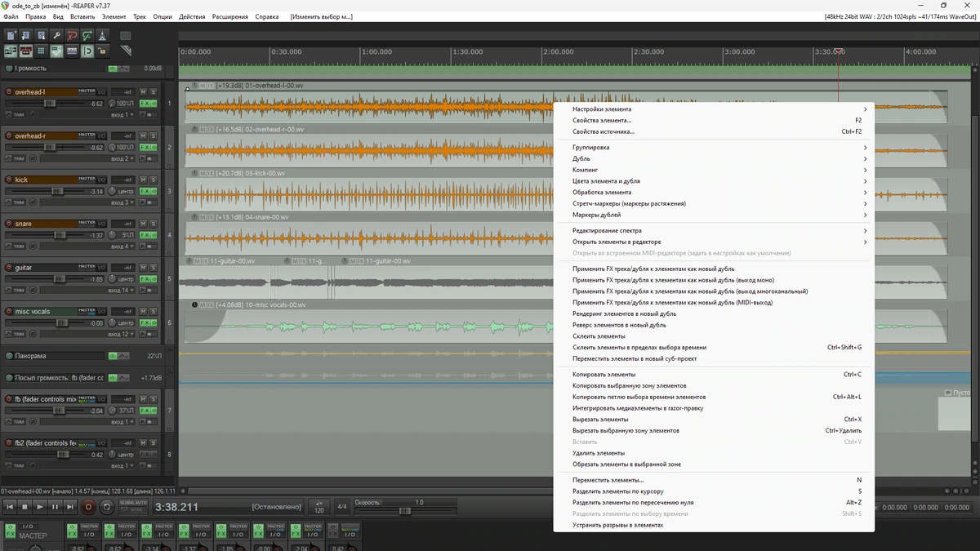Toggle phase invert on kick track
Viewport: 980px width, 551px height.
point(33,202)
